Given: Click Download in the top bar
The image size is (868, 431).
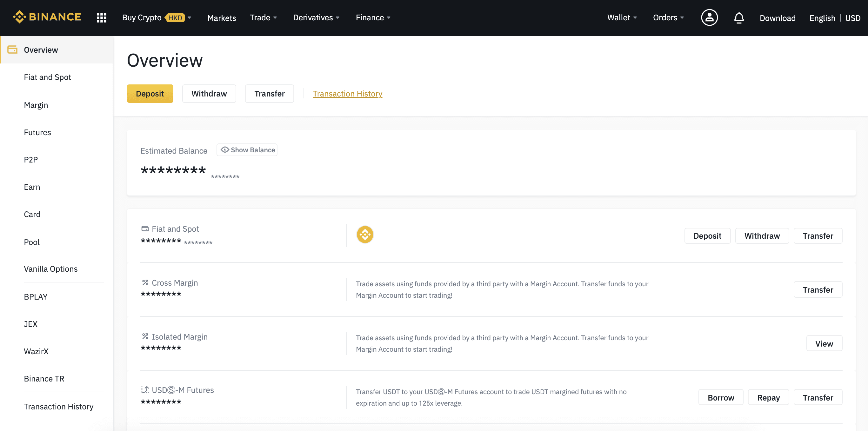Looking at the screenshot, I should [778, 18].
